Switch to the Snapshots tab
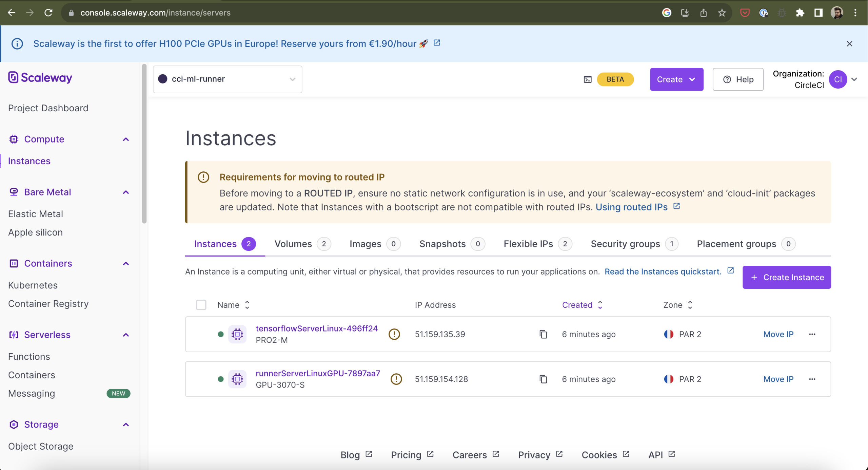This screenshot has height=470, width=868. point(452,244)
